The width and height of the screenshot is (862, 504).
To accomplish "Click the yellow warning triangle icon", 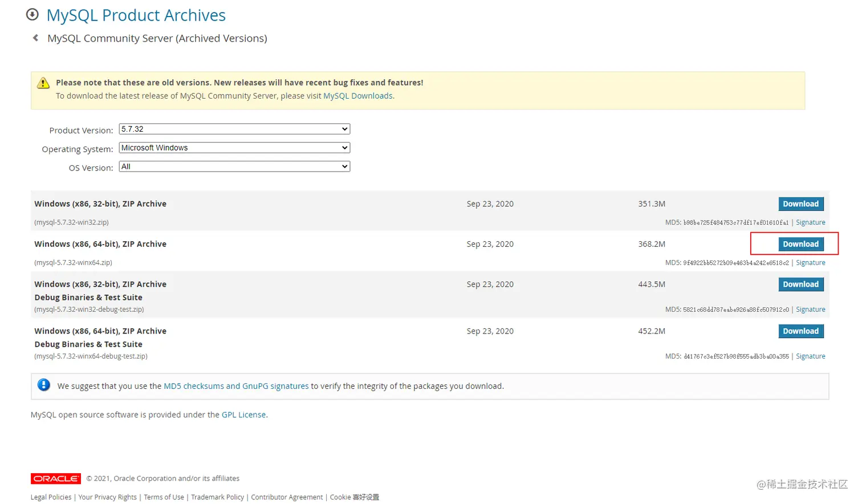I will (x=43, y=83).
